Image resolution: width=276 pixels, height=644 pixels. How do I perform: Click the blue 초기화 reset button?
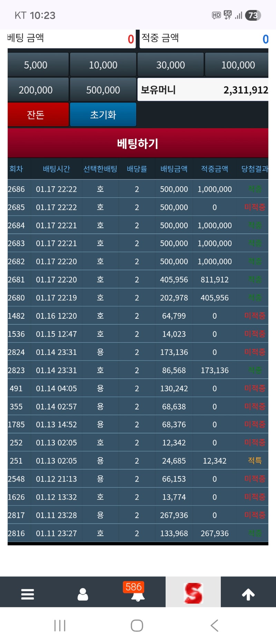[x=103, y=115]
